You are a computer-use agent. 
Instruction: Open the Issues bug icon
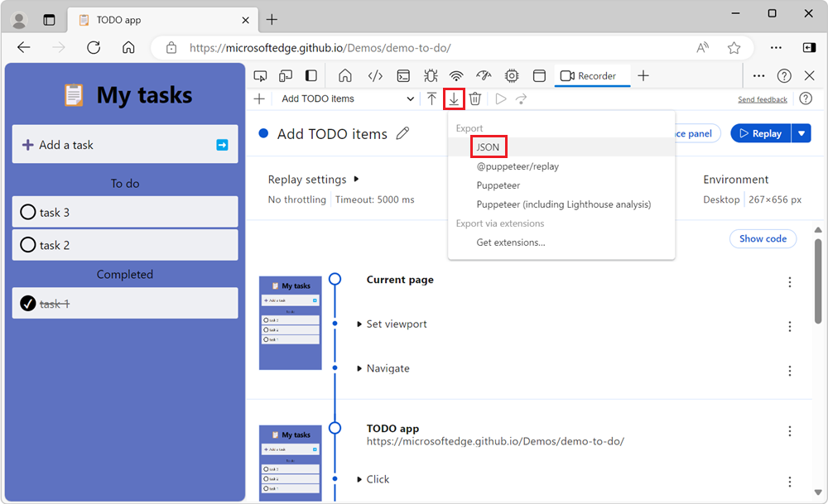[x=430, y=75]
